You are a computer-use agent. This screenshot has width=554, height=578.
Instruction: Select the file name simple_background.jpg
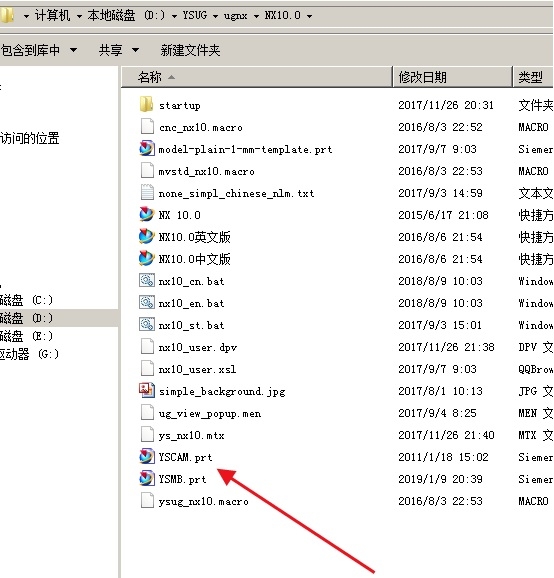[222, 391]
